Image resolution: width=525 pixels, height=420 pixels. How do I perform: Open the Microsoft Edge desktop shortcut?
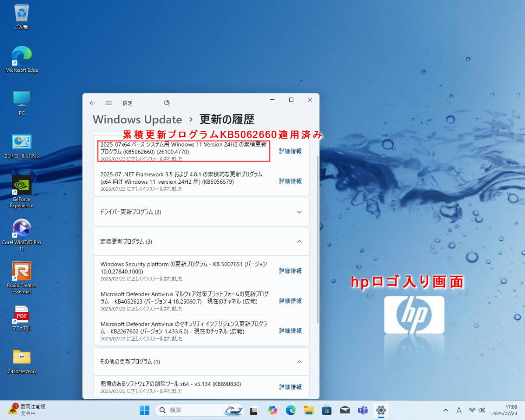click(x=21, y=59)
